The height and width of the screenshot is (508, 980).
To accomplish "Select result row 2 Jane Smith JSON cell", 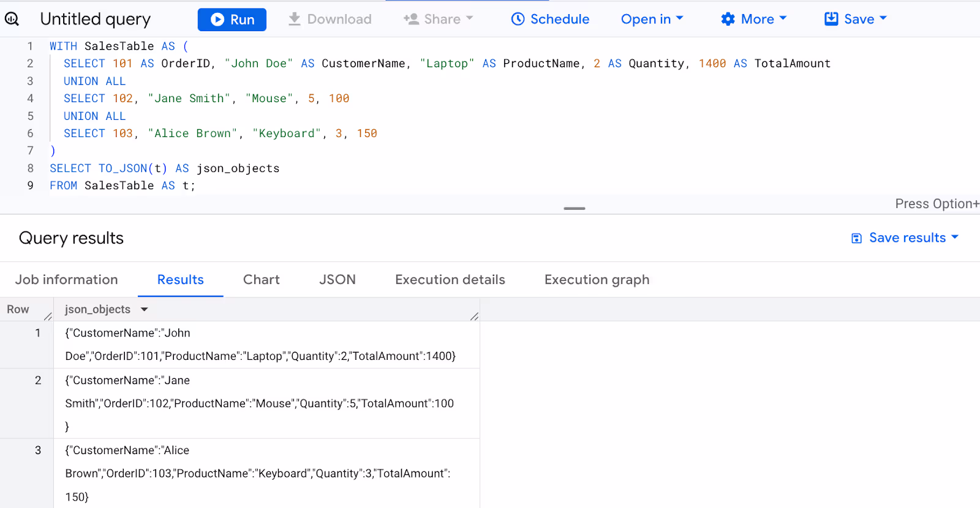I will point(266,403).
